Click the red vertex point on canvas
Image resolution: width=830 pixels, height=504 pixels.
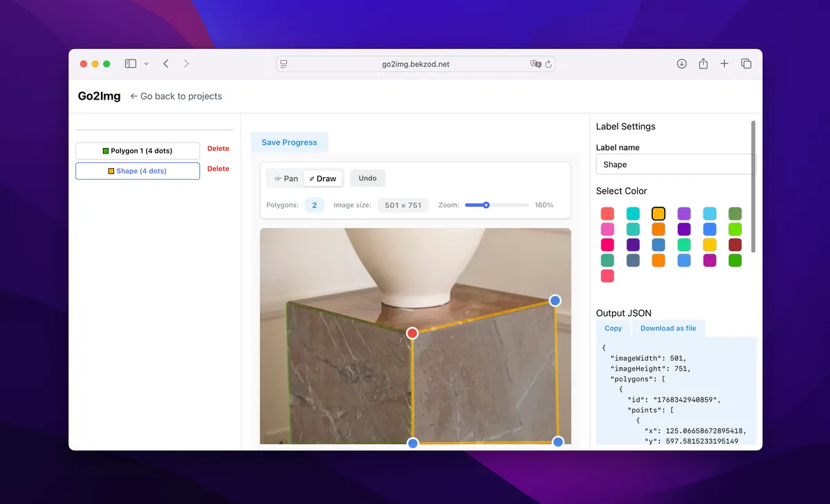point(412,333)
